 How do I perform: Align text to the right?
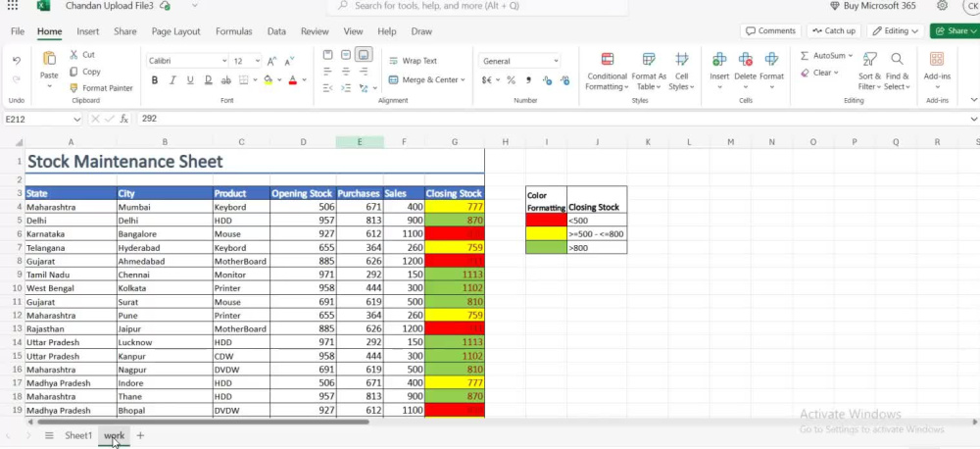364,72
